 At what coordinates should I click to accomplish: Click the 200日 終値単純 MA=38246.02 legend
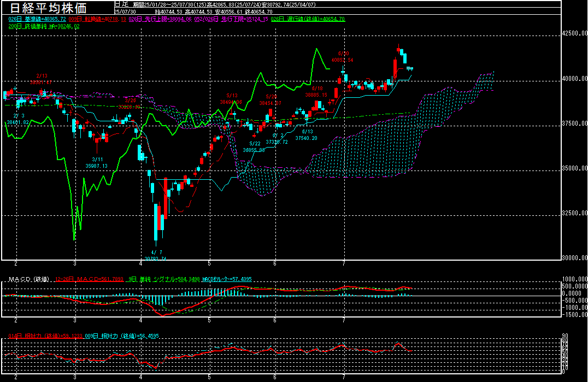pos(44,26)
